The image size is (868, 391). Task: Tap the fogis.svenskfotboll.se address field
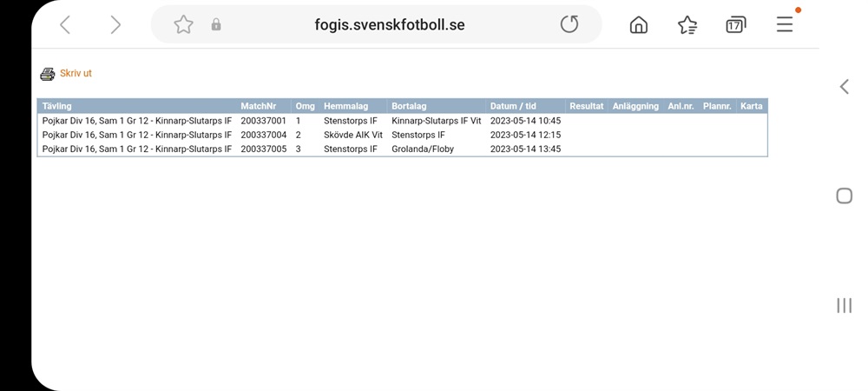point(390,24)
